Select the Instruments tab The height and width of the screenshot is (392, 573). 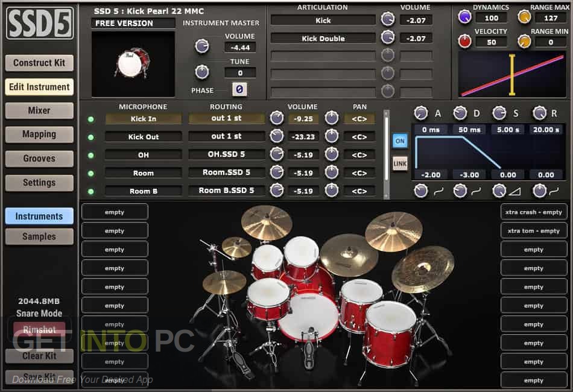[39, 216]
